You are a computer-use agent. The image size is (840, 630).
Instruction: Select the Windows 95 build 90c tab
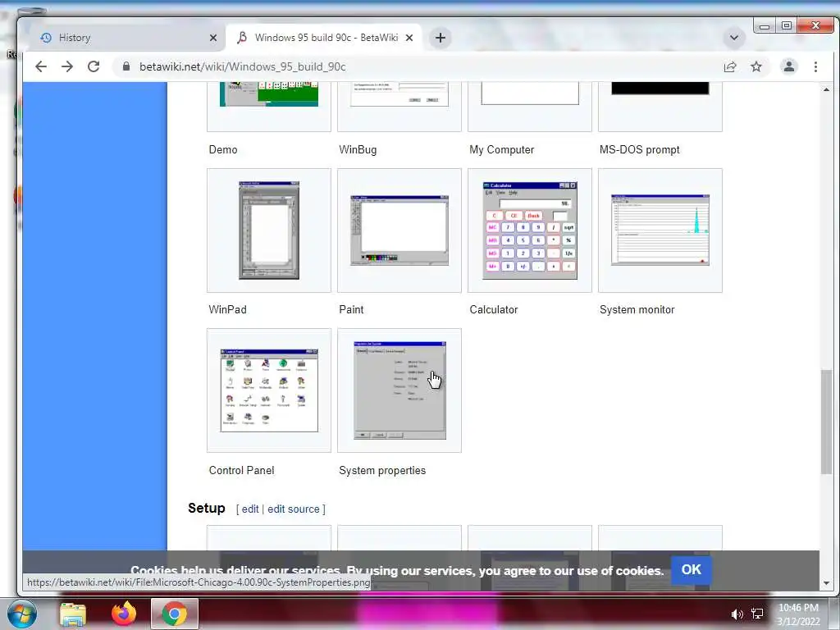pos(324,38)
